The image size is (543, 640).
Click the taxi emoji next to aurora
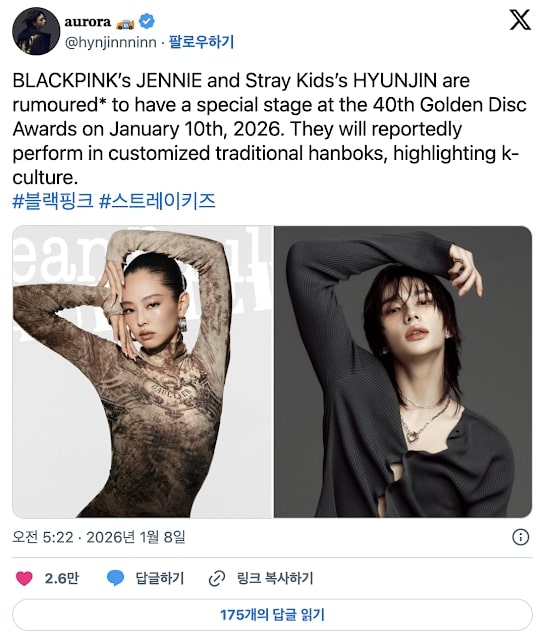[x=125, y=24]
